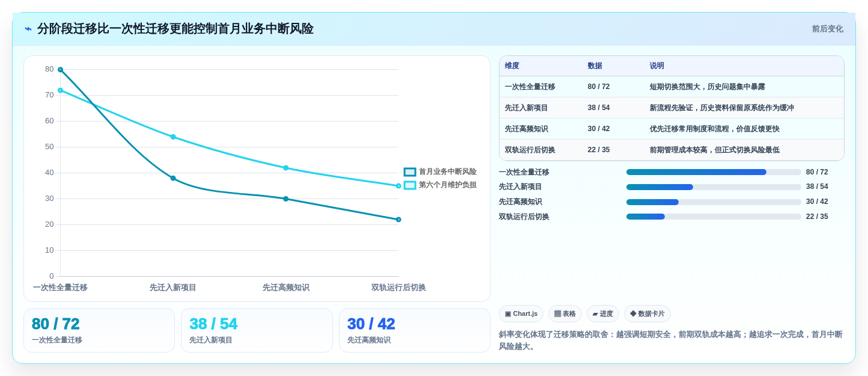Click the dark line point at 30
The width and height of the screenshot is (868, 376).
[x=286, y=199]
